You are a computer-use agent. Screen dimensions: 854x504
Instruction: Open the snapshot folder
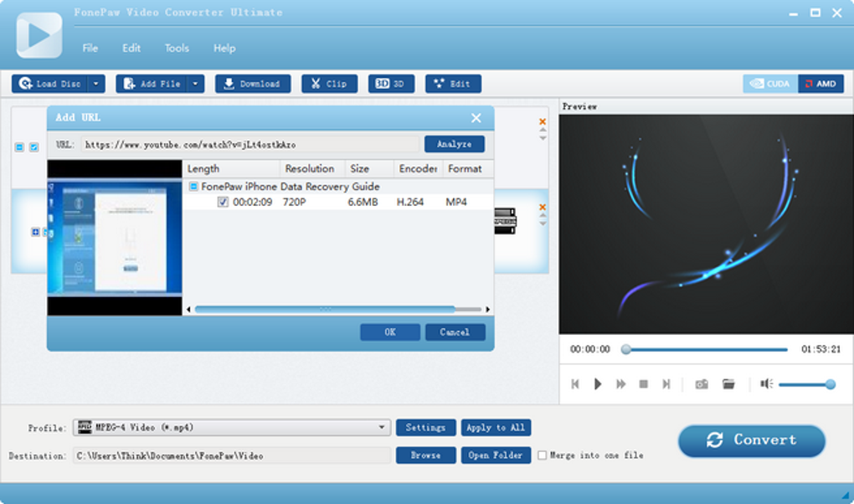728,384
